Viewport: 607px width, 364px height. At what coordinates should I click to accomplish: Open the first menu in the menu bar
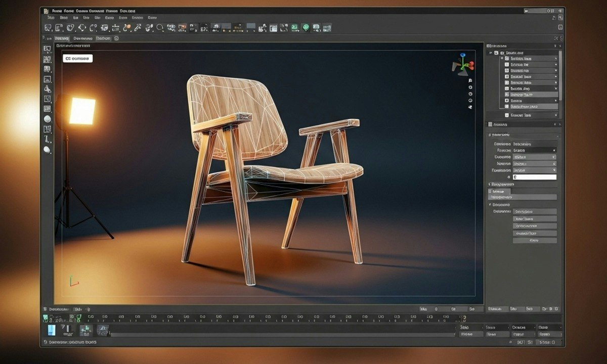pos(51,17)
